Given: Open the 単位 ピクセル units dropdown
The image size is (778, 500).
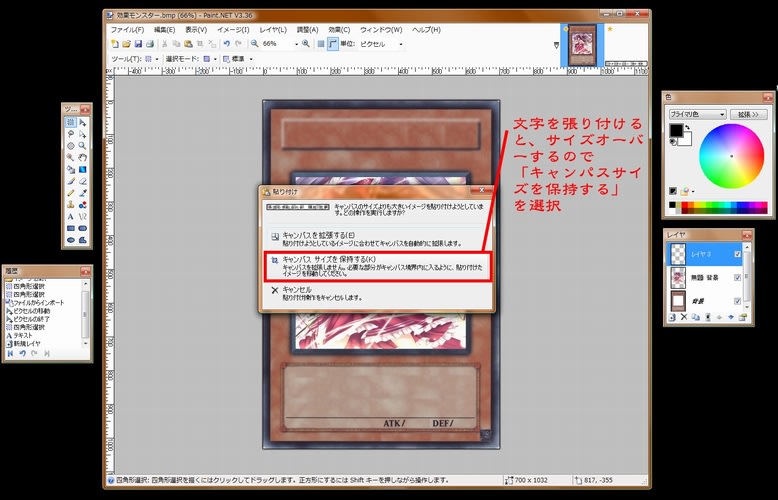Looking at the screenshot, I should click(x=401, y=44).
